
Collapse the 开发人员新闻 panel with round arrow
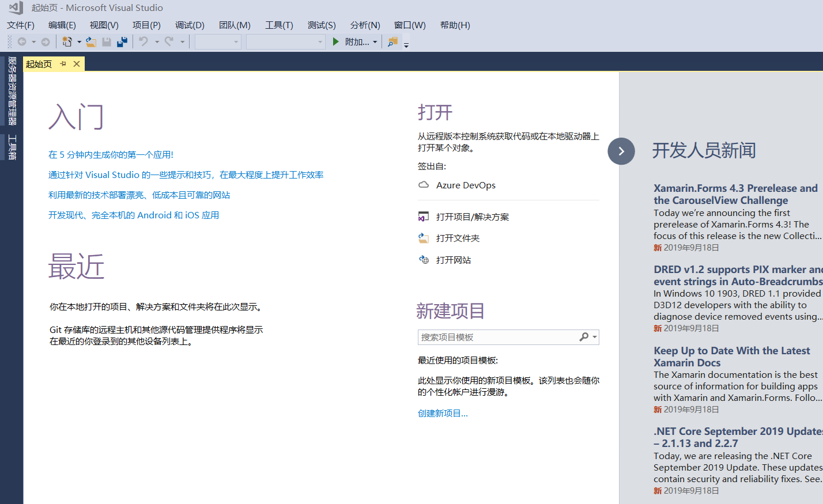(621, 151)
